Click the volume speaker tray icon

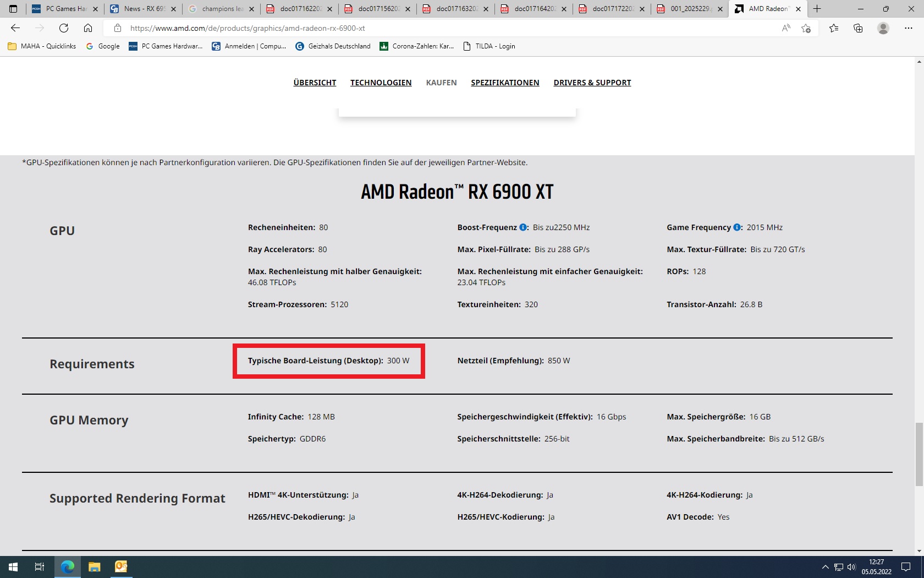pyautogui.click(x=851, y=567)
